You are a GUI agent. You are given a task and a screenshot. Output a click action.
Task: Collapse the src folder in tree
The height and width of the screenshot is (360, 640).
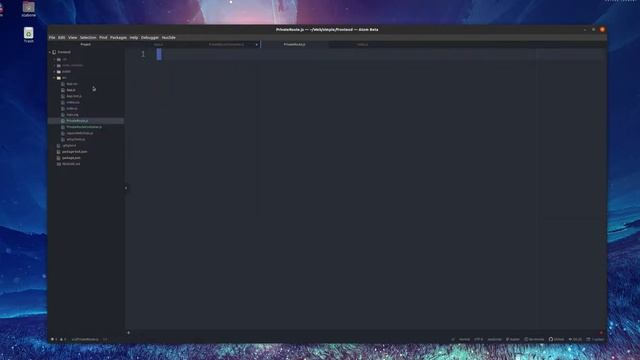64,78
